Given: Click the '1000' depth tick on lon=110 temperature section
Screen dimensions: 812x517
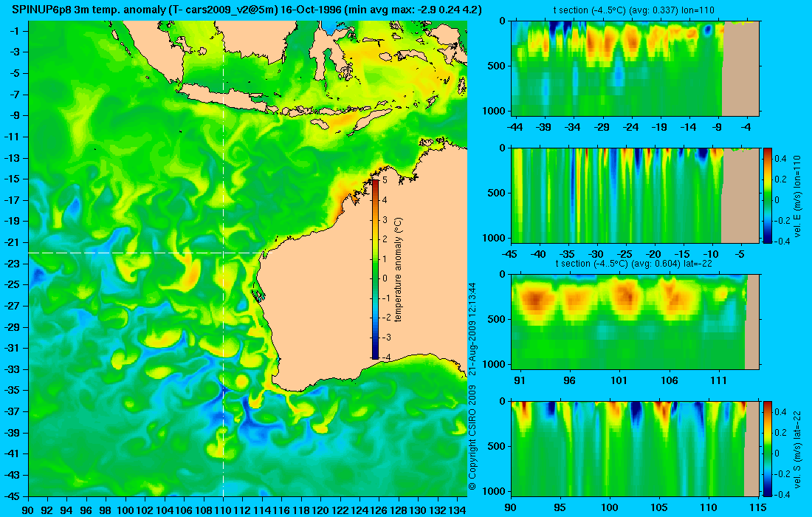Looking at the screenshot, I should click(495, 110).
